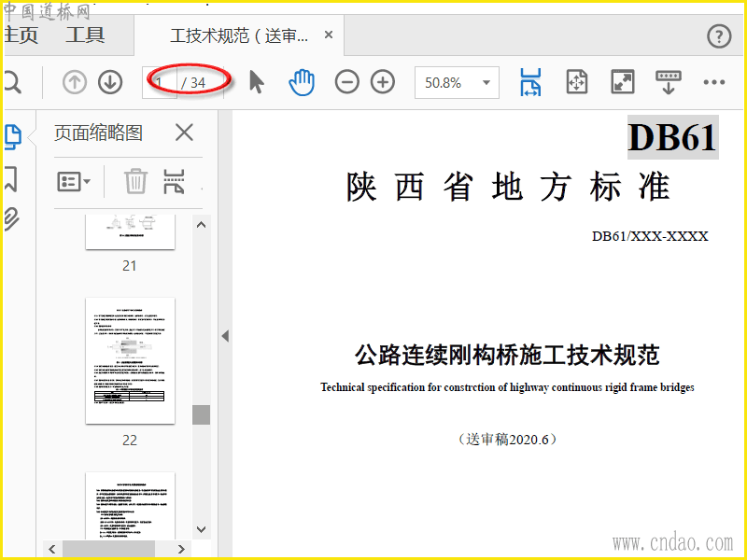The height and width of the screenshot is (560, 747).
Task: Collapse the navigation pane with the triangle
Action: (x=225, y=336)
